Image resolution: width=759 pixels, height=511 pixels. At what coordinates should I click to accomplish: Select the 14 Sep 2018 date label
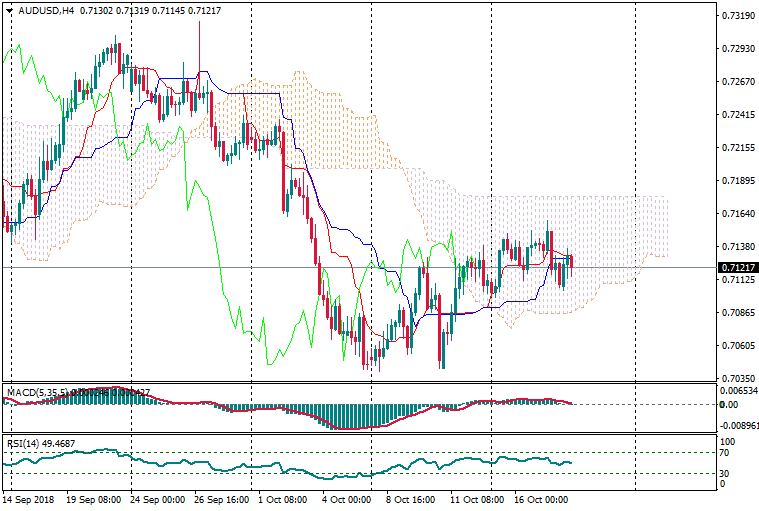coord(29,498)
